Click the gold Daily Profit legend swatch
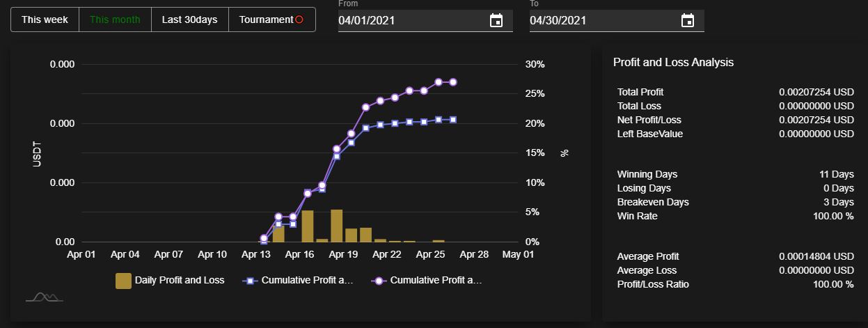Screen dimensions: 868x328 coord(123,281)
